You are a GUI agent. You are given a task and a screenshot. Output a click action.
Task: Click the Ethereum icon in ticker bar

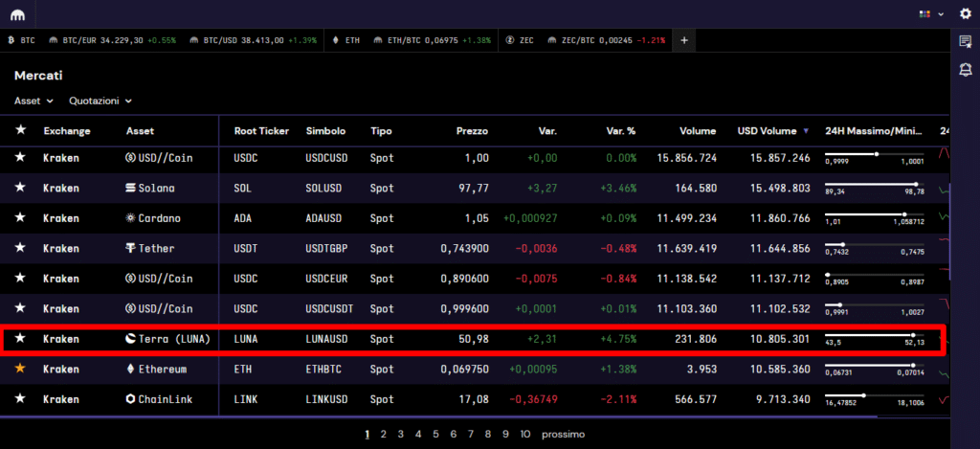coord(336,40)
